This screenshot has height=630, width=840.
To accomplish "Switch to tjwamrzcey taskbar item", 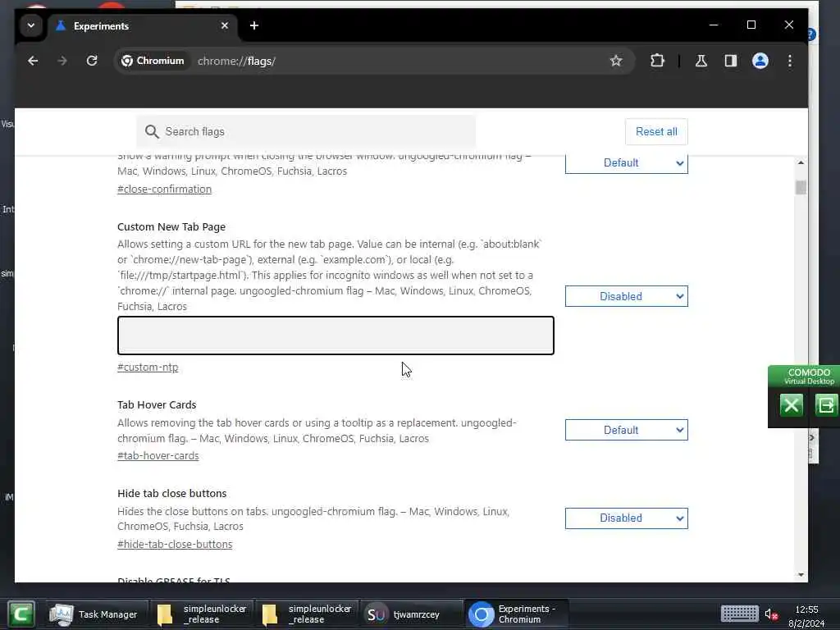I will (x=412, y=614).
